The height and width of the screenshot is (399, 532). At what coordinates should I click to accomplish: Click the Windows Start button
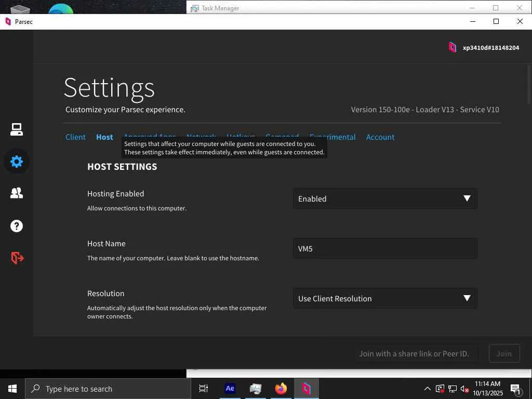pos(12,389)
